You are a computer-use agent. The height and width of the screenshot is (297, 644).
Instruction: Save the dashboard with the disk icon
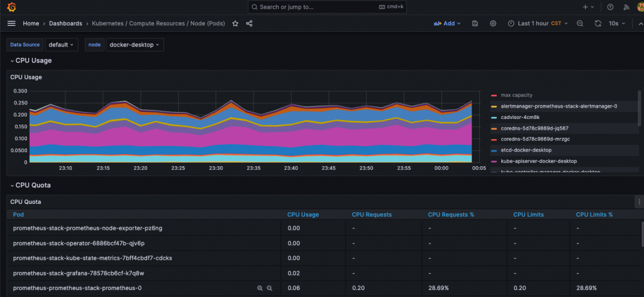click(475, 23)
